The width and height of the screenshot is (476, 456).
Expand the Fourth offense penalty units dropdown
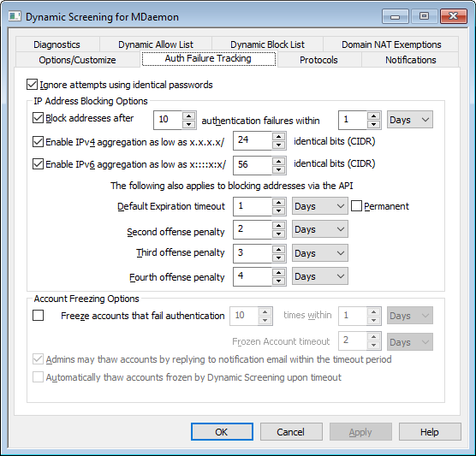tap(320, 276)
